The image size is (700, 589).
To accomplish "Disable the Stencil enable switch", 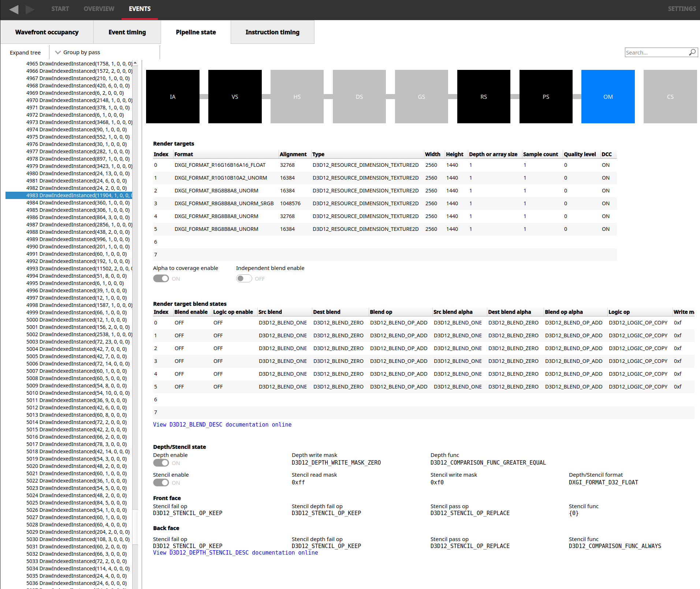I will [x=160, y=482].
